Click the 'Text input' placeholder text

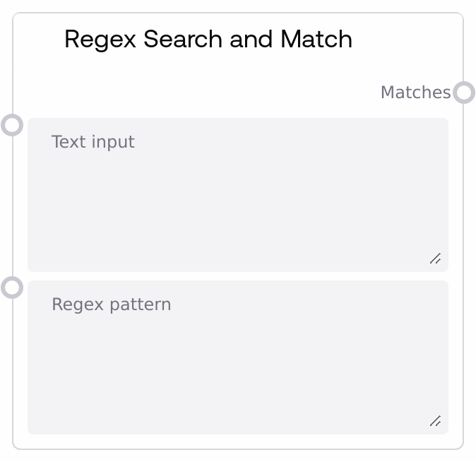coord(93,142)
